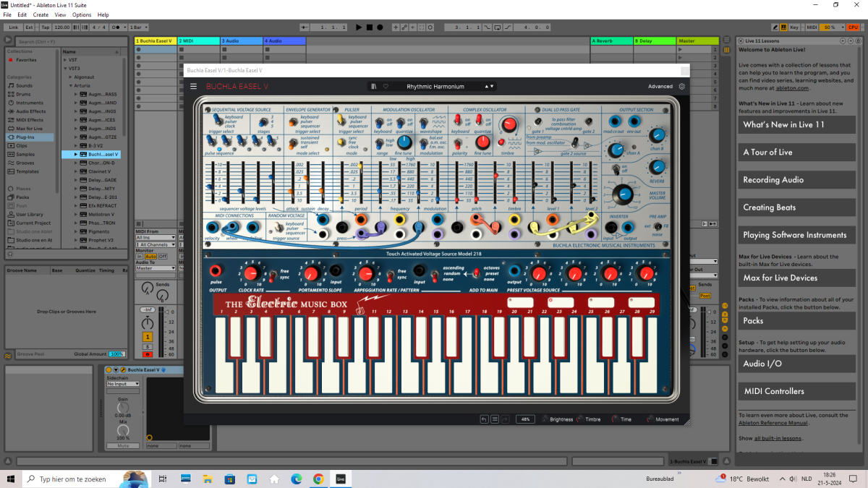868x488 pixels.
Task: Toggle the Key mapping mode
Action: pos(794,27)
